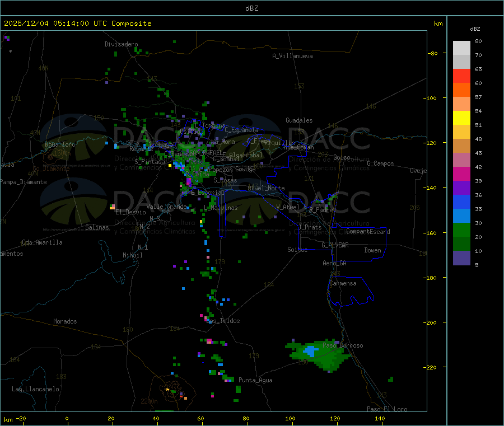
Task: Select the Salinas map label
Action: pos(97,227)
